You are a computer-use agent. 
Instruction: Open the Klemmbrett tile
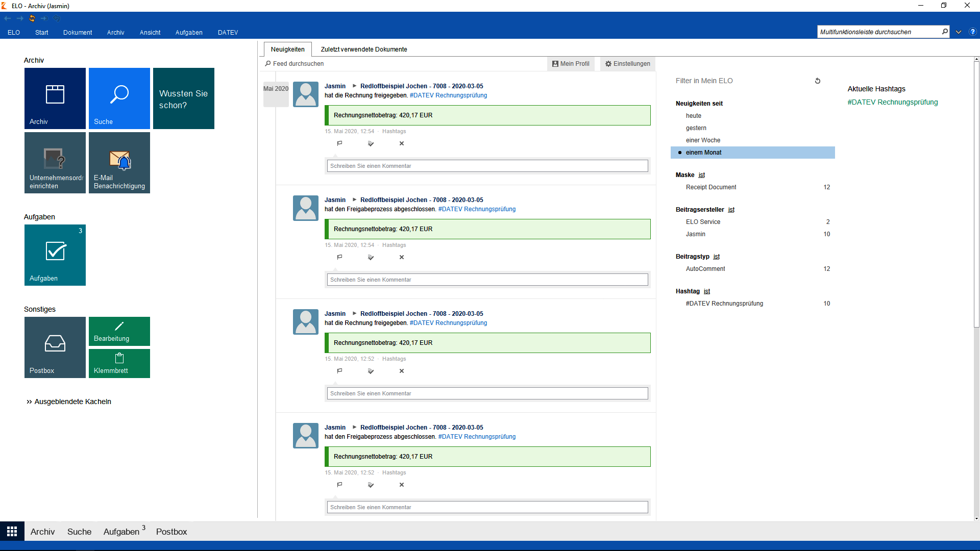tap(119, 363)
